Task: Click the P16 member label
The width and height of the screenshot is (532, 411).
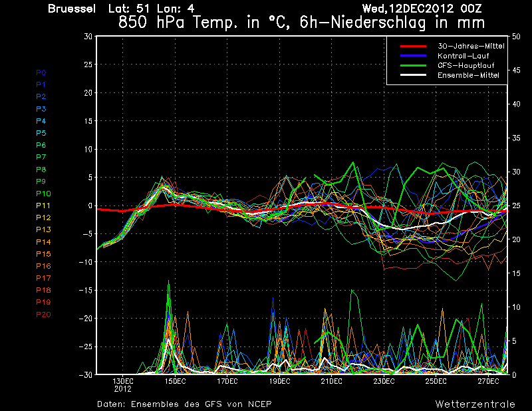Action: [43, 266]
